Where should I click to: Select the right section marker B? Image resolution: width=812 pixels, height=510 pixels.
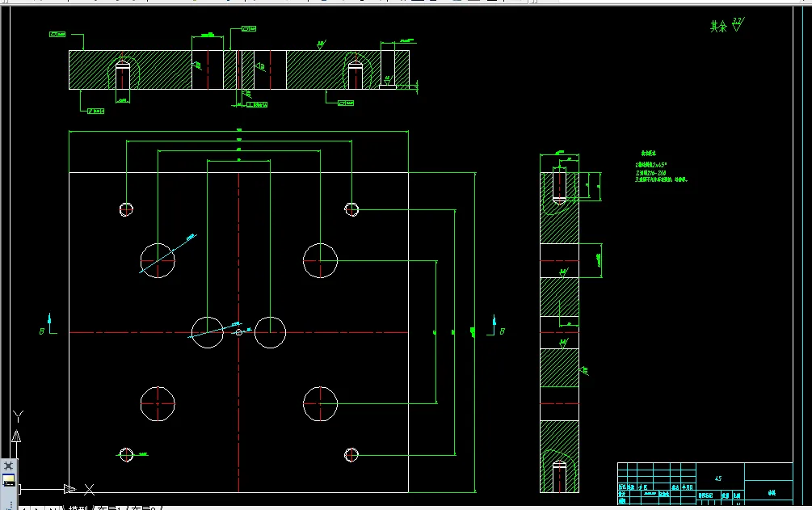(502, 331)
